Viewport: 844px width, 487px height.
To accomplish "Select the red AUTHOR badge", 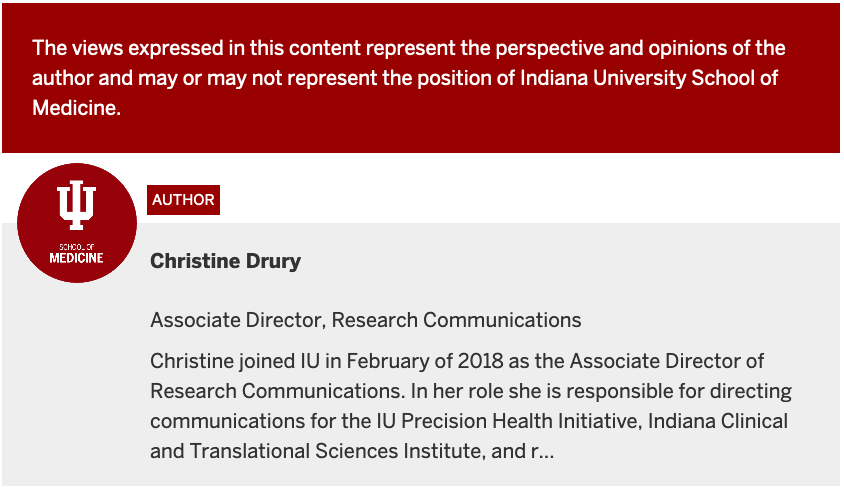I will [183, 200].
